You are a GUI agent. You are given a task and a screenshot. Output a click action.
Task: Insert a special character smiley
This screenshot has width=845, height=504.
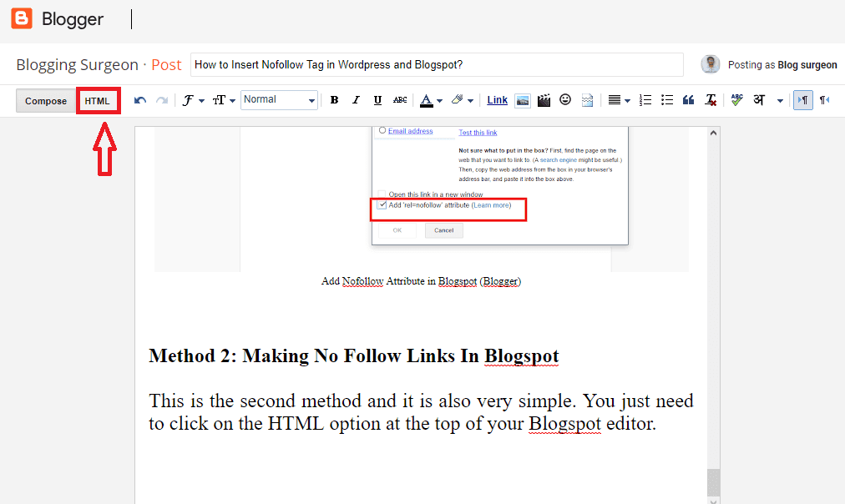point(564,99)
